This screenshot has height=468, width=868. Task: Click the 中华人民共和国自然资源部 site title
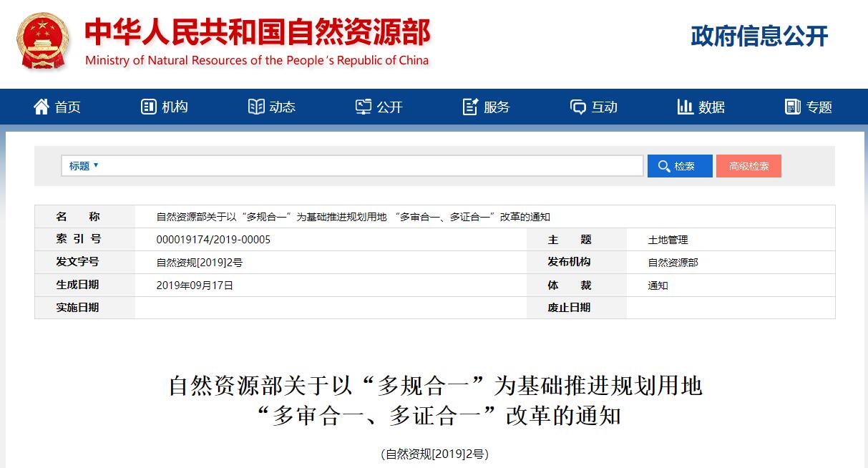pos(258,32)
